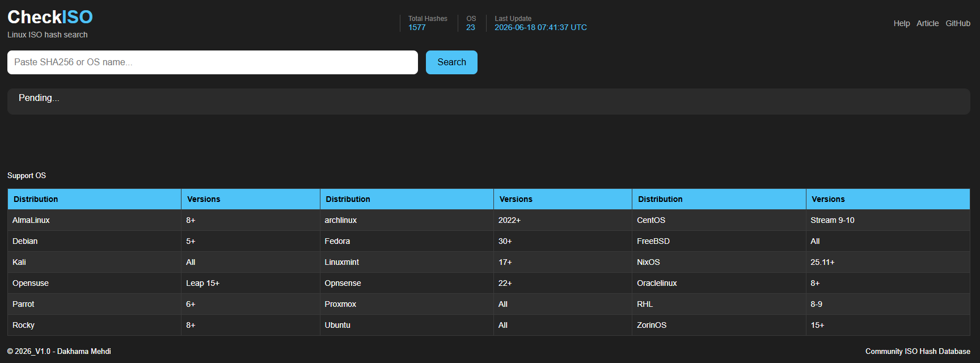
Task: Click the Stream 9-10 version cell
Action: pyautogui.click(x=888, y=220)
